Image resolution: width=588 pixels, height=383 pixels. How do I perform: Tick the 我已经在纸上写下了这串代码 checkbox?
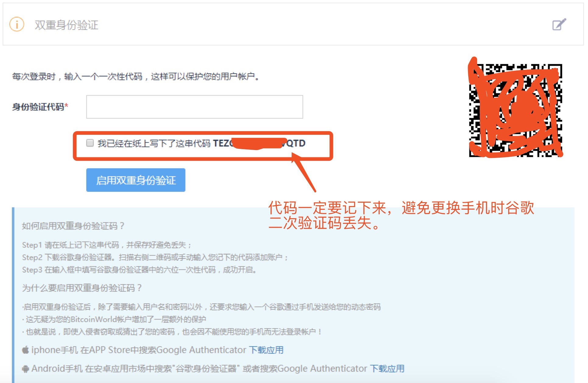click(x=90, y=143)
